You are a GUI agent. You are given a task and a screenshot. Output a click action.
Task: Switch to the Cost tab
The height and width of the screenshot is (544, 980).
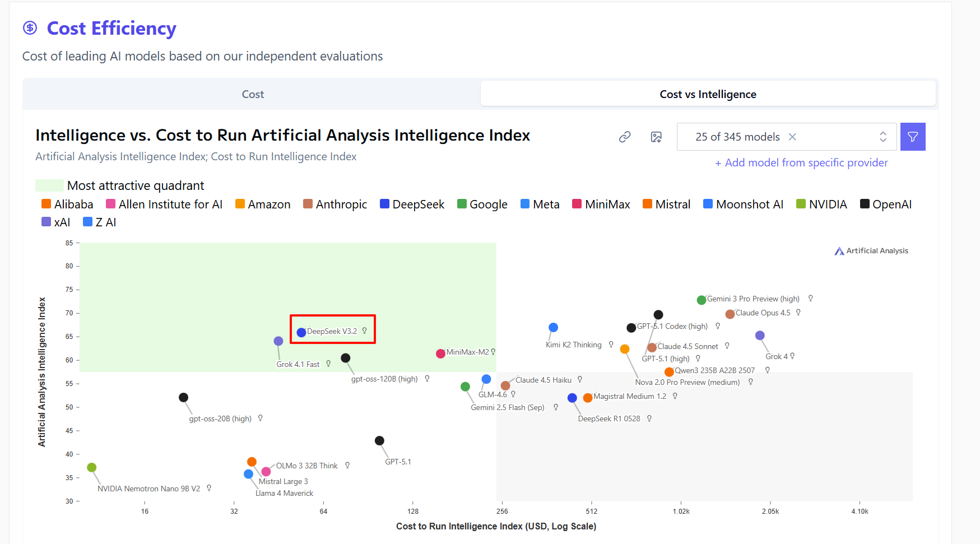pos(253,94)
